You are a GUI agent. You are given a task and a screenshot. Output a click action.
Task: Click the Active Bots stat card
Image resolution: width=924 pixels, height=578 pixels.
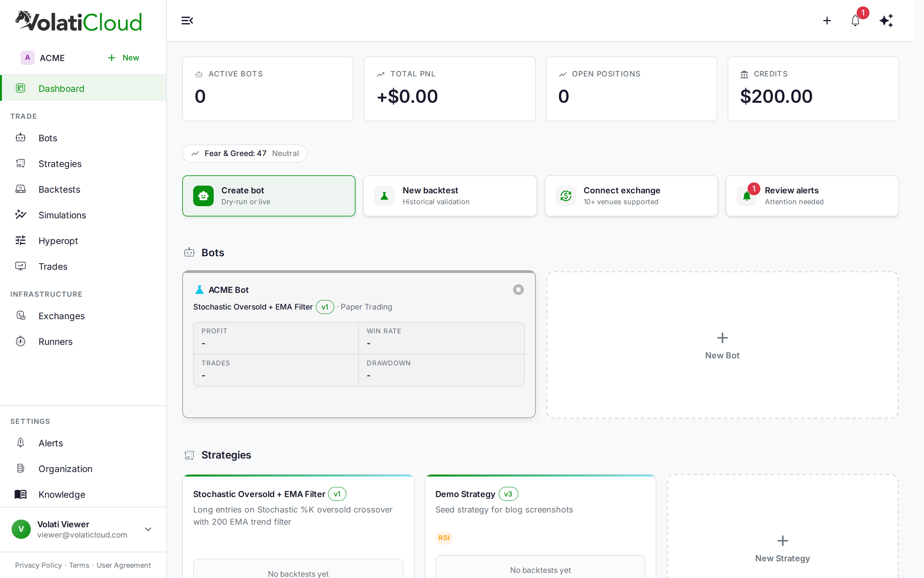pos(268,89)
